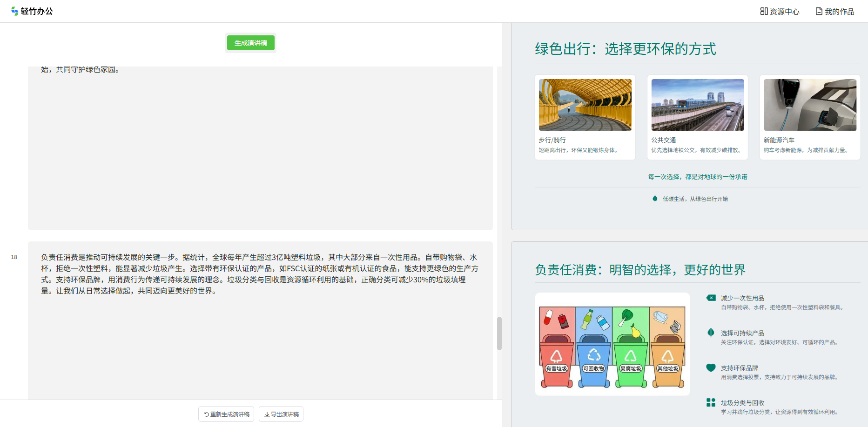
Task: Click the leaf icon next to 低碳生活 text
Action: tap(654, 199)
